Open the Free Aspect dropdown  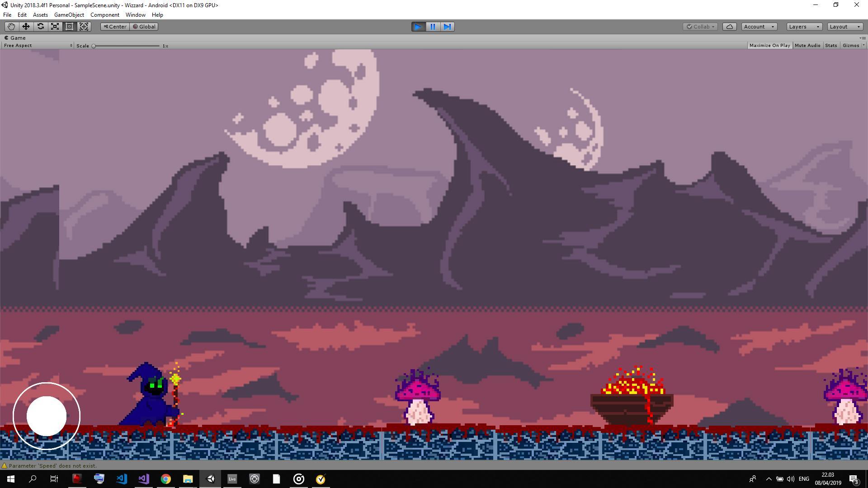click(x=38, y=46)
